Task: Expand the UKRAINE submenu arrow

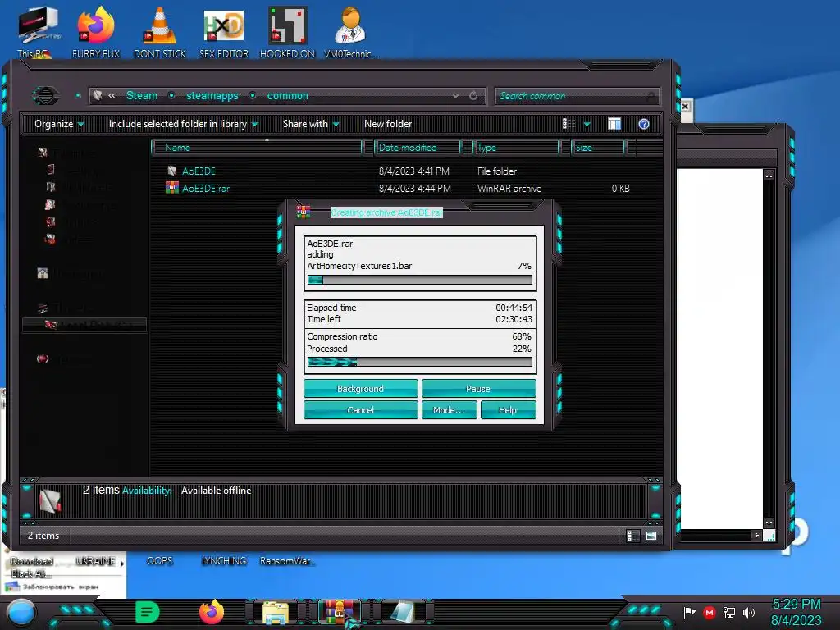Action: (x=122, y=564)
